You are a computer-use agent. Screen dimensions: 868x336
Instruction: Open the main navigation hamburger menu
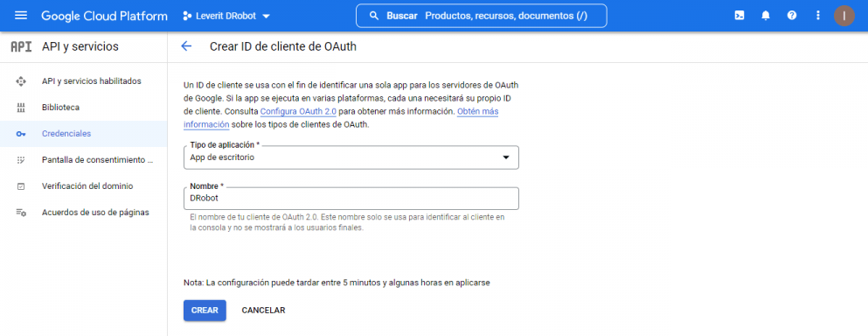[x=21, y=16]
